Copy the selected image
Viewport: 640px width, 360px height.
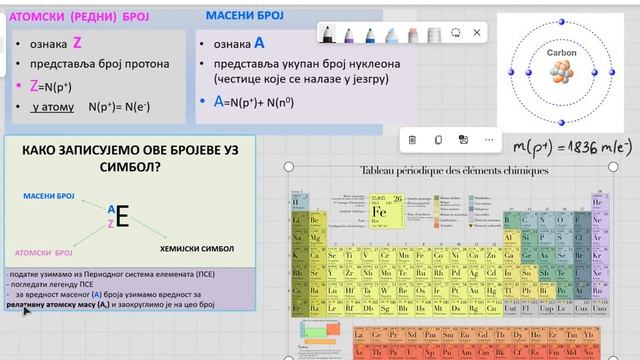click(x=438, y=140)
